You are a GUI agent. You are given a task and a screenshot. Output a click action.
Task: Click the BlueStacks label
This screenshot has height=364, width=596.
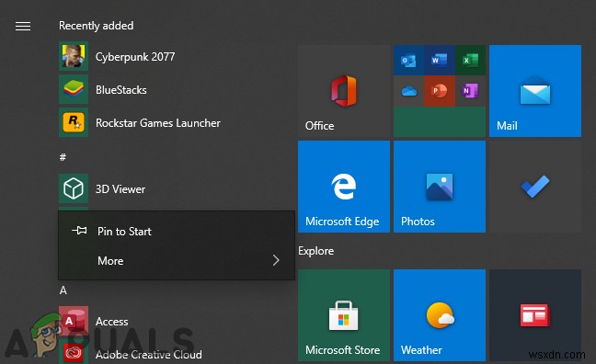(120, 90)
